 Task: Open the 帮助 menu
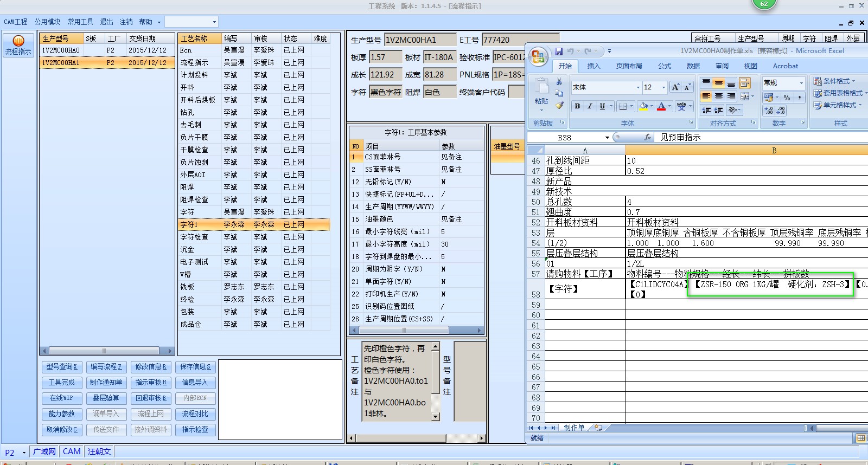point(145,22)
